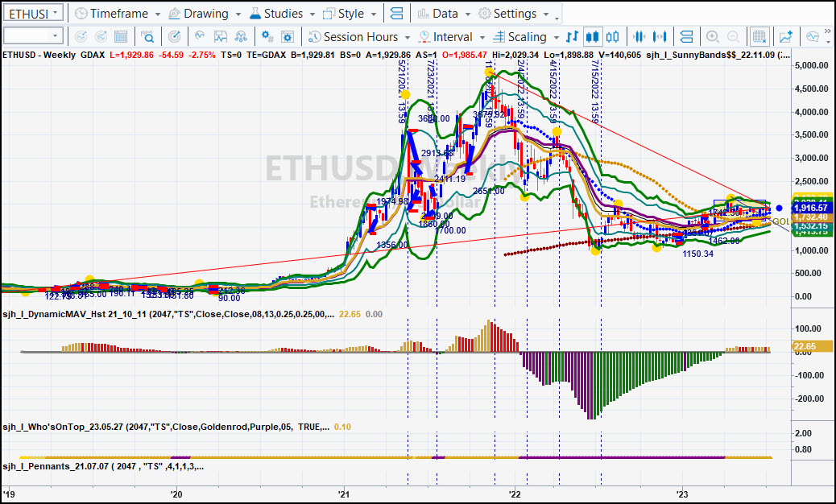Open the data table grid icon
Screen dimensions: 836x504
coord(121,36)
